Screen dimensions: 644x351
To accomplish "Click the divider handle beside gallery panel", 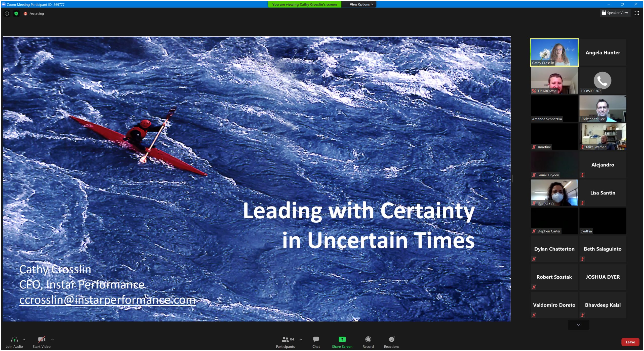I will pyautogui.click(x=512, y=179).
